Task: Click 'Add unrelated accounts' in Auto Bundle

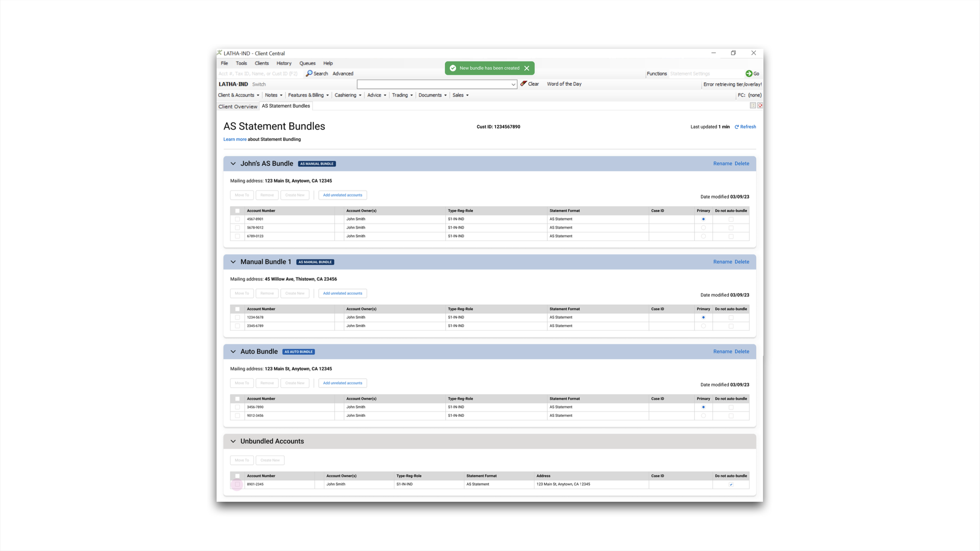Action: [x=342, y=383]
